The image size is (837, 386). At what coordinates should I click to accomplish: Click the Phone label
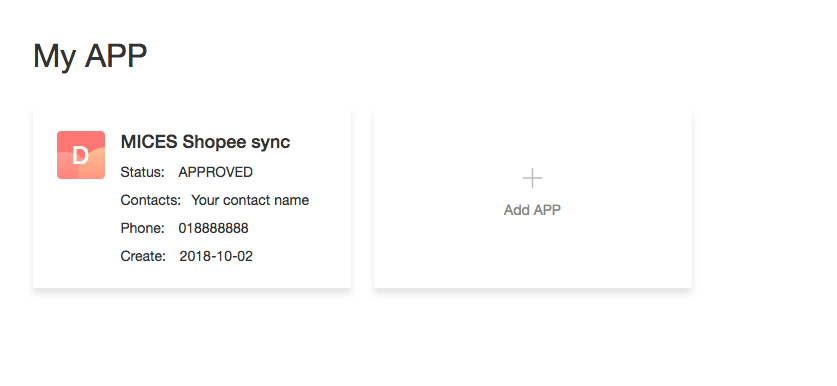coord(143,229)
